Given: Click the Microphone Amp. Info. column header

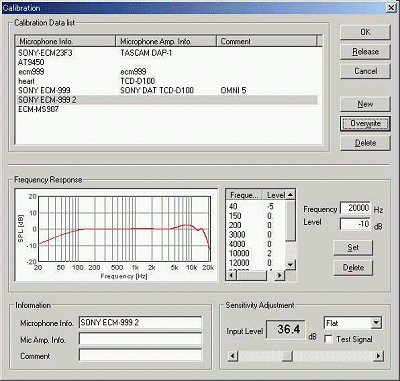Looking at the screenshot, I should click(166, 41).
